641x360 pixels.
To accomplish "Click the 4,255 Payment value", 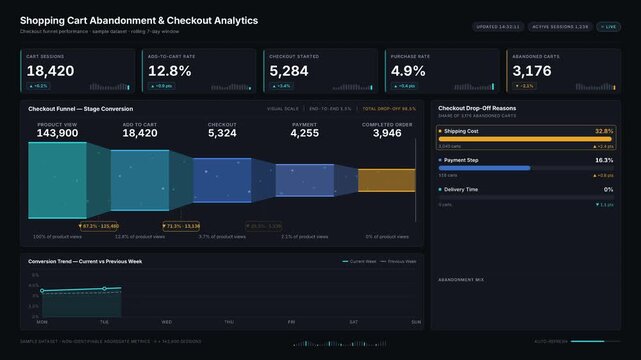I will [305, 133].
